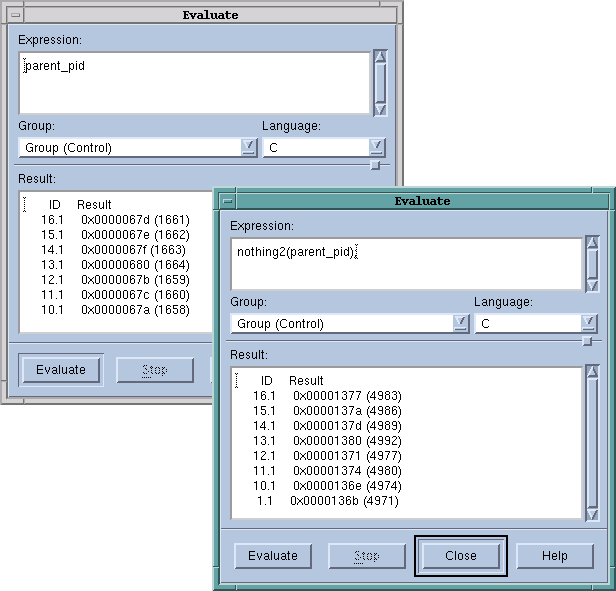Grab the pane sash in the front dialog
This screenshot has height=591, width=616.
[x=587, y=341]
